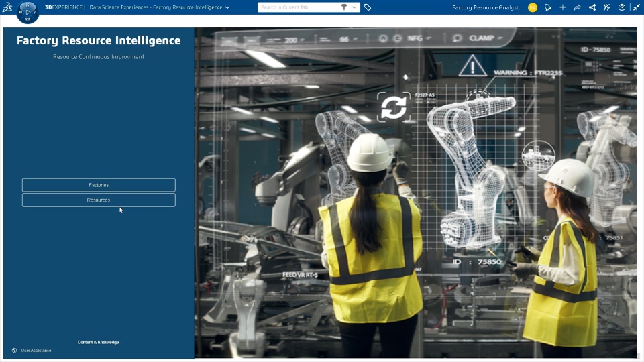Click the User Assistance question icon
The image size is (644, 362).
(14, 351)
